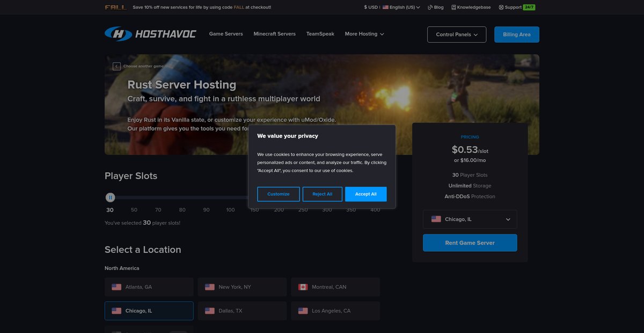Click Accept All cookies
The height and width of the screenshot is (333, 644).
(366, 194)
